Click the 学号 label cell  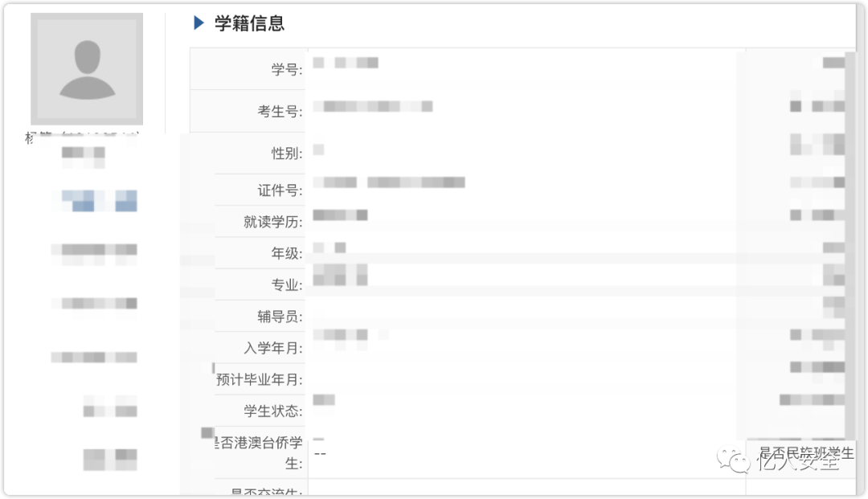tap(248, 69)
